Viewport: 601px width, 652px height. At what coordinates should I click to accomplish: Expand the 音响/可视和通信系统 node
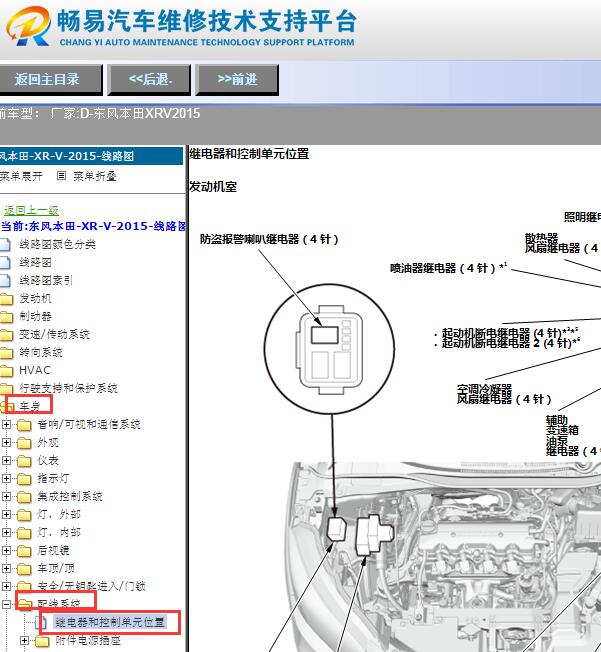coord(6,424)
